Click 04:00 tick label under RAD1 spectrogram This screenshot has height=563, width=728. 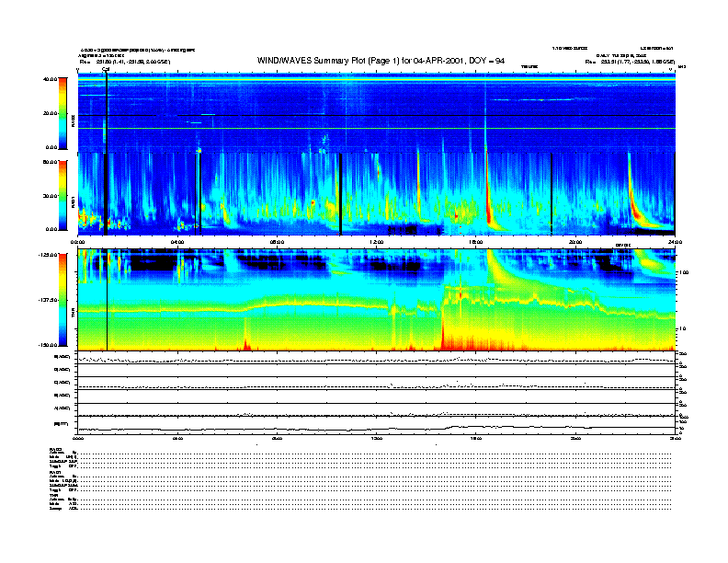(x=177, y=242)
